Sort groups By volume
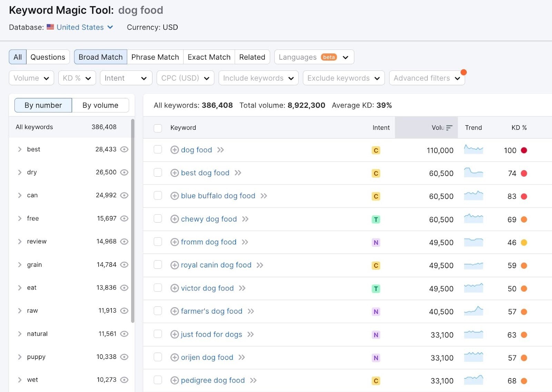Viewport: 552px width, 392px height. (100, 105)
